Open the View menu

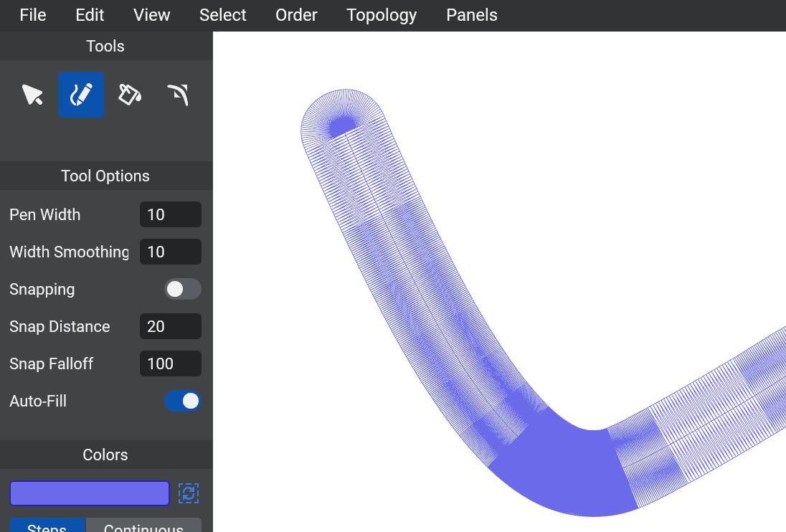[152, 15]
